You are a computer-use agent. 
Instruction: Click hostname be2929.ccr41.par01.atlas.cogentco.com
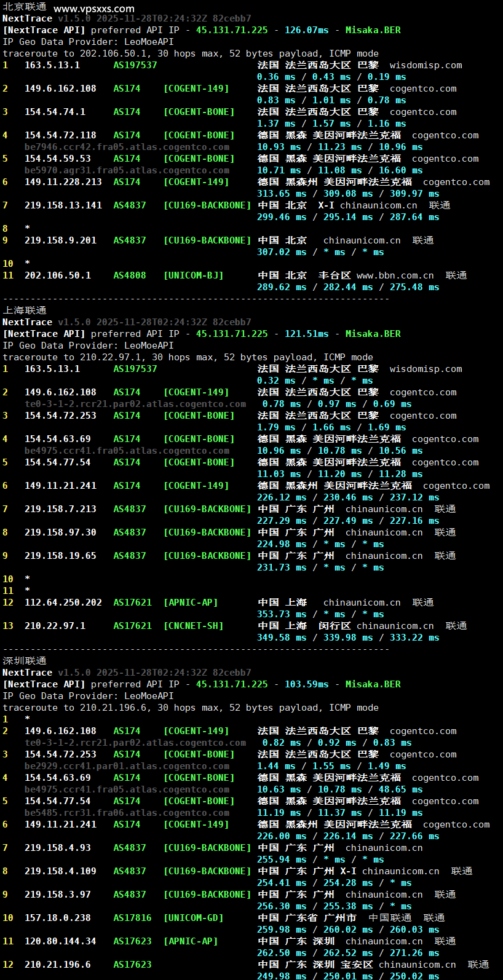coord(127,766)
